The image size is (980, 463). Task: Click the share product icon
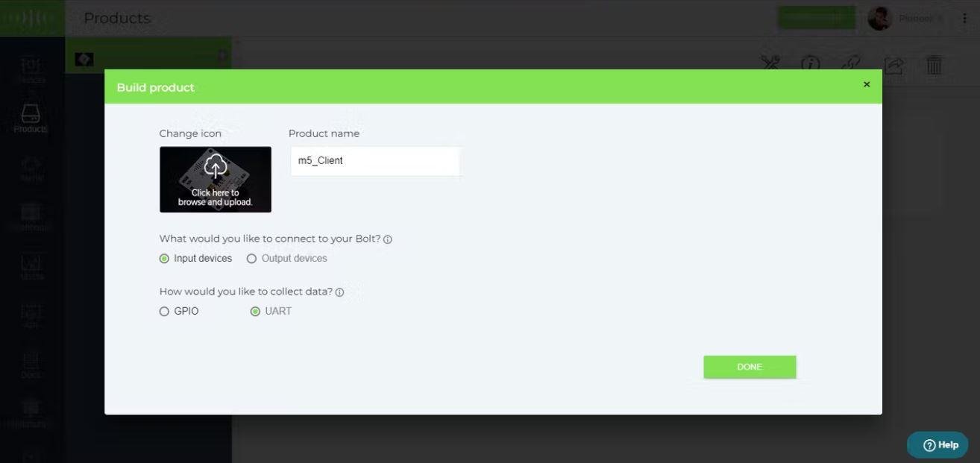[x=893, y=65]
